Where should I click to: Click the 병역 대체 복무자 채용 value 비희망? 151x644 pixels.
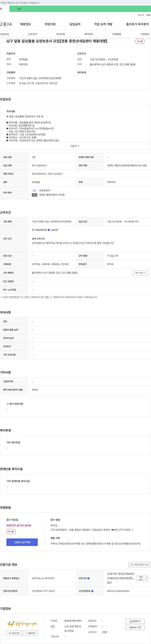[x=35, y=390]
